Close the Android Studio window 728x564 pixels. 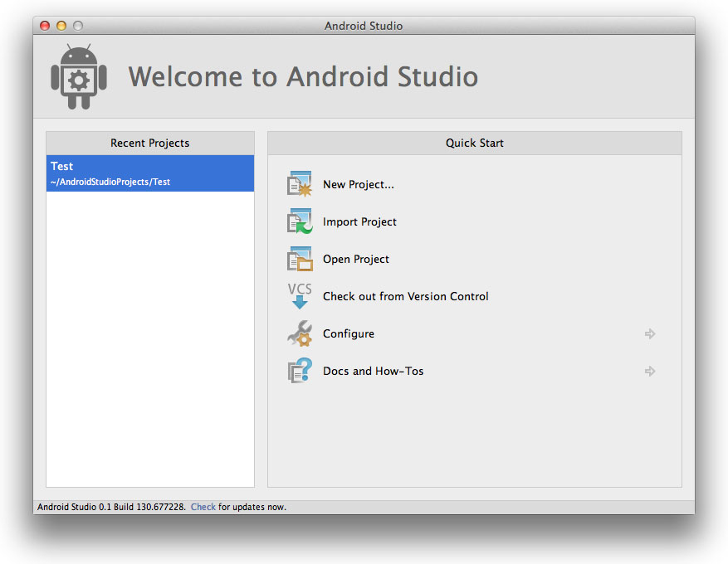click(x=45, y=26)
